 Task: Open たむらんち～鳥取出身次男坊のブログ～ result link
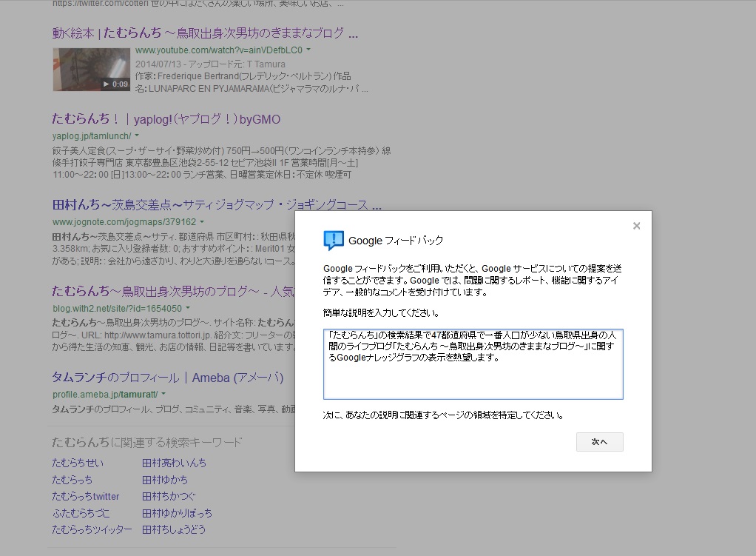point(173,291)
